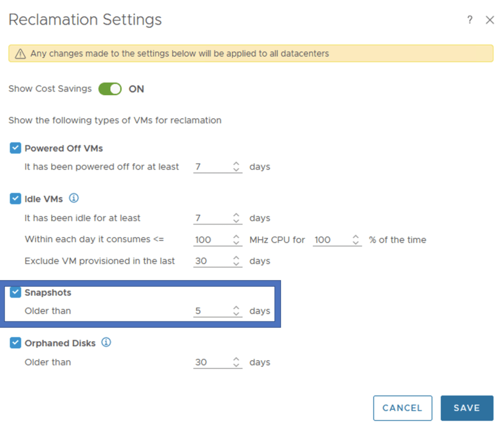The image size is (504, 430).
Task: Increase the MHz CPU stepper value
Action: point(237,236)
